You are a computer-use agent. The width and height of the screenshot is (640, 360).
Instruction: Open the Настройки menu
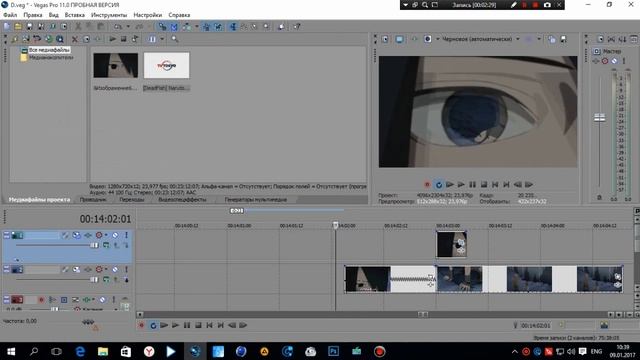(148, 15)
